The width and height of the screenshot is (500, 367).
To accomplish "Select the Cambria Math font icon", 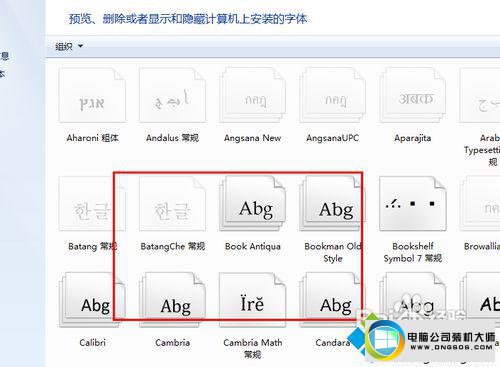I will pyautogui.click(x=252, y=299).
